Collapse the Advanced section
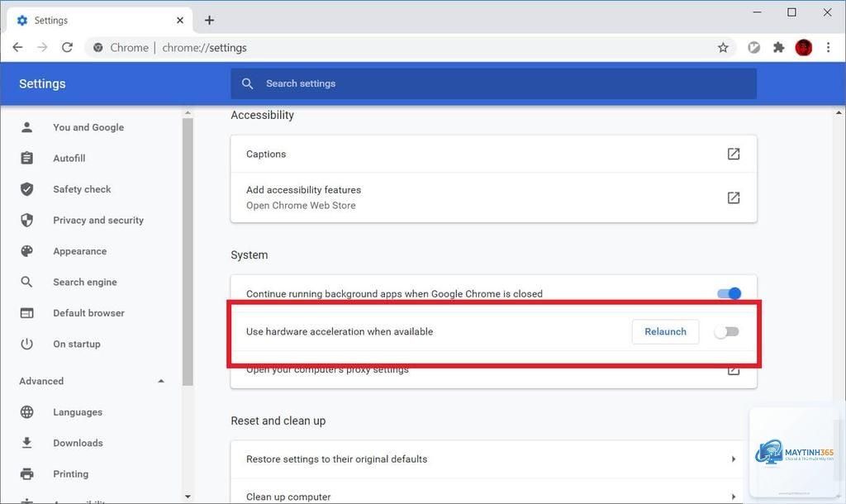This screenshot has width=846, height=504. pyautogui.click(x=161, y=381)
